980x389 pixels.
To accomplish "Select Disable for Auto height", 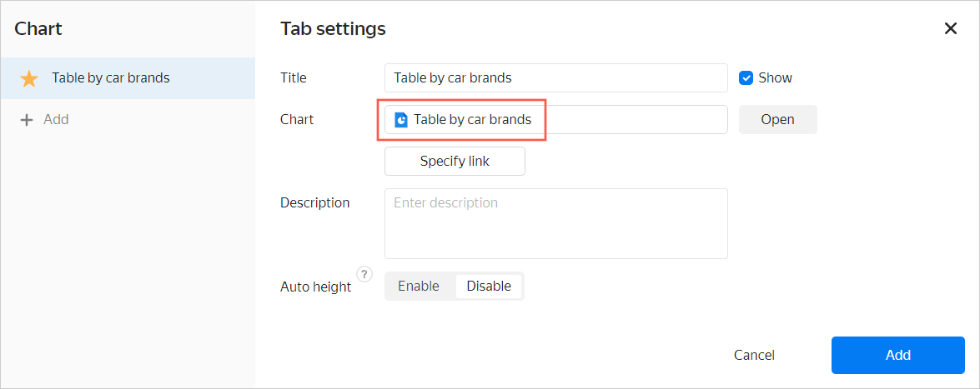I will (x=489, y=287).
